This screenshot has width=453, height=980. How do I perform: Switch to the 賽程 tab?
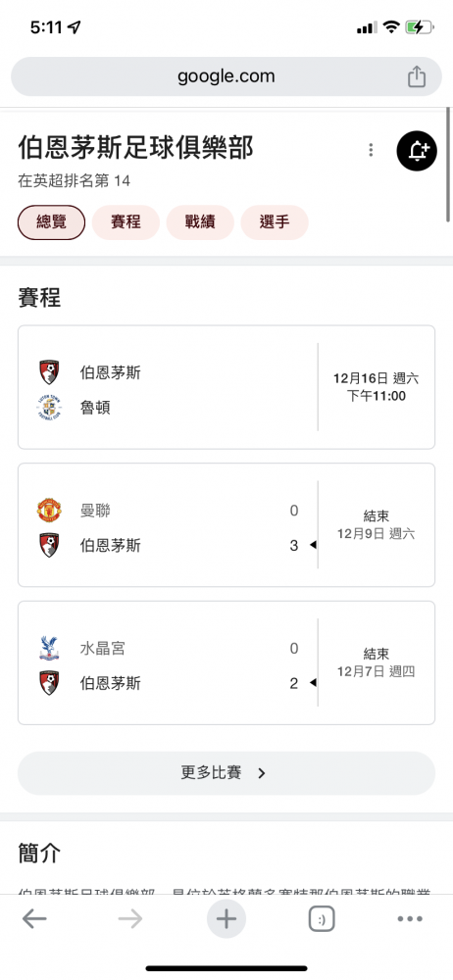(126, 222)
